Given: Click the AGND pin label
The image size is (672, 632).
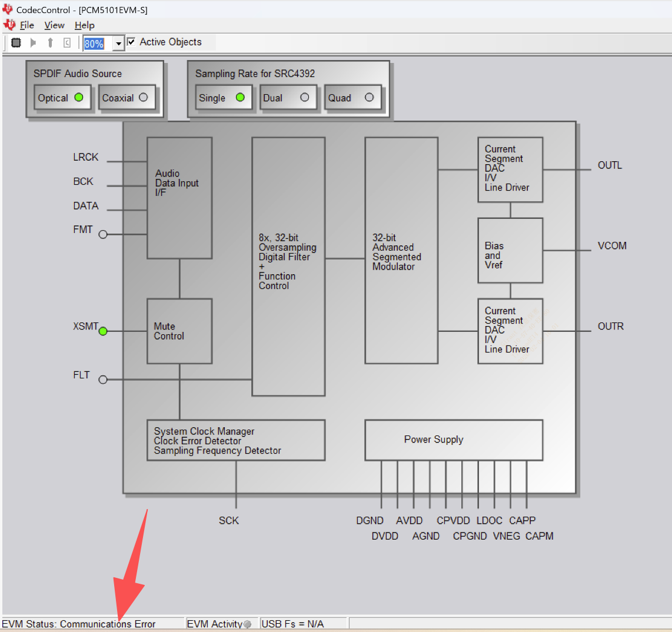Looking at the screenshot, I should coord(426,537).
